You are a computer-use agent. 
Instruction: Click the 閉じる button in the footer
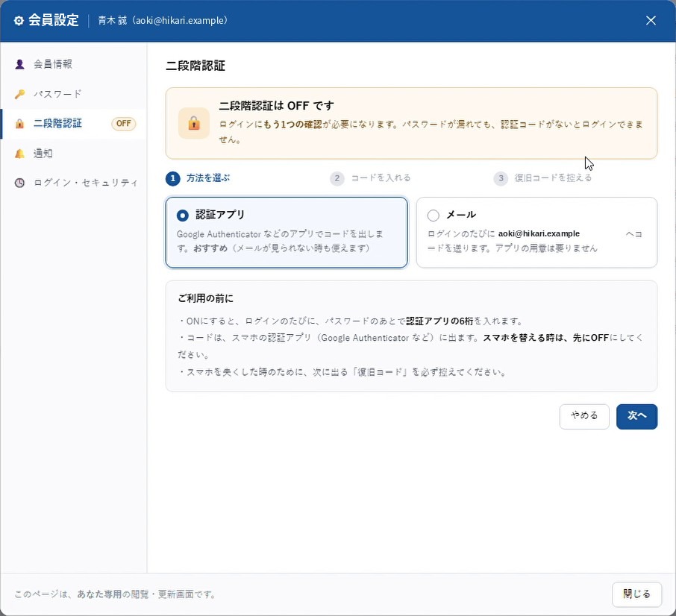click(636, 594)
